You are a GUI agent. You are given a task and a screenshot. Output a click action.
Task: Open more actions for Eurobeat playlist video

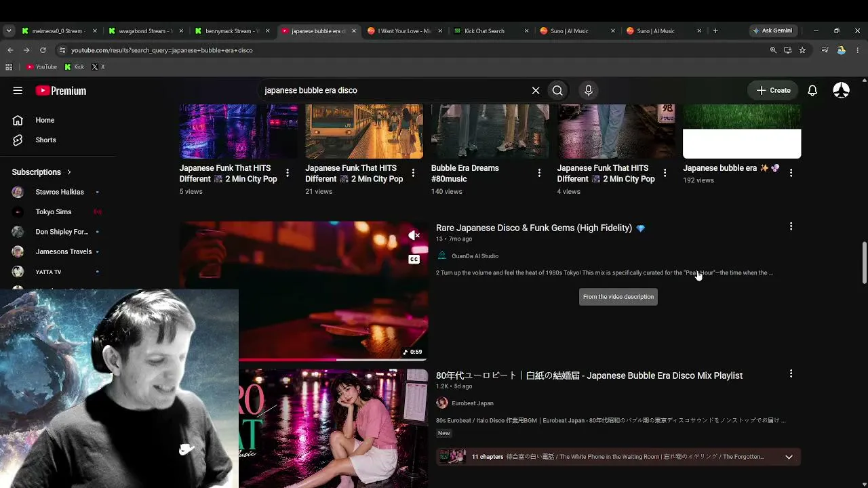791,373
